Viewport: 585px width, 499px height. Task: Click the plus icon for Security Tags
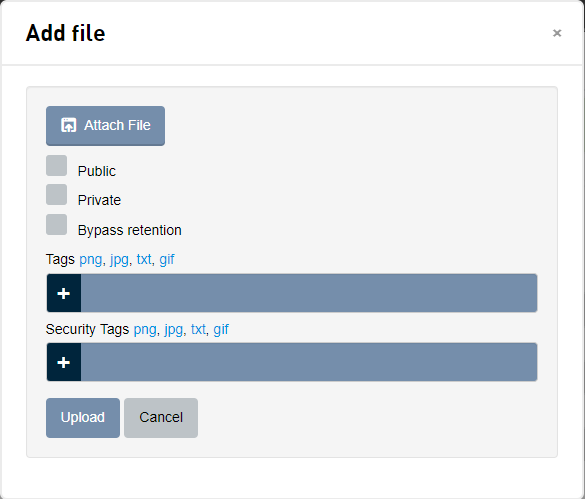tap(64, 362)
